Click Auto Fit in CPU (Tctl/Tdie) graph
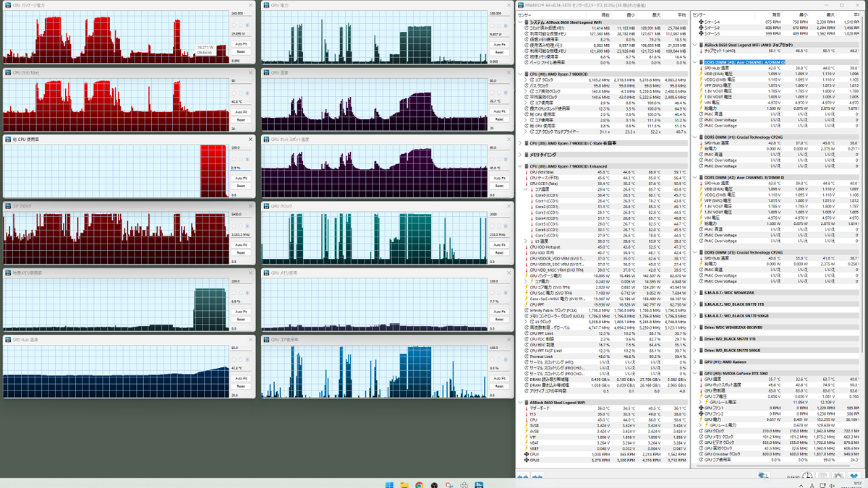This screenshot has width=868, height=488. (x=241, y=112)
